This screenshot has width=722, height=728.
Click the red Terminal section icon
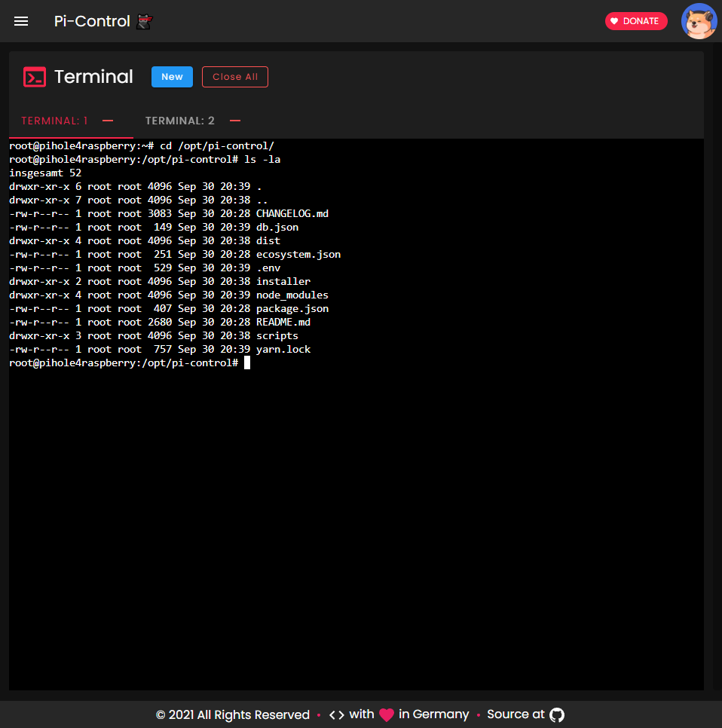coord(35,77)
